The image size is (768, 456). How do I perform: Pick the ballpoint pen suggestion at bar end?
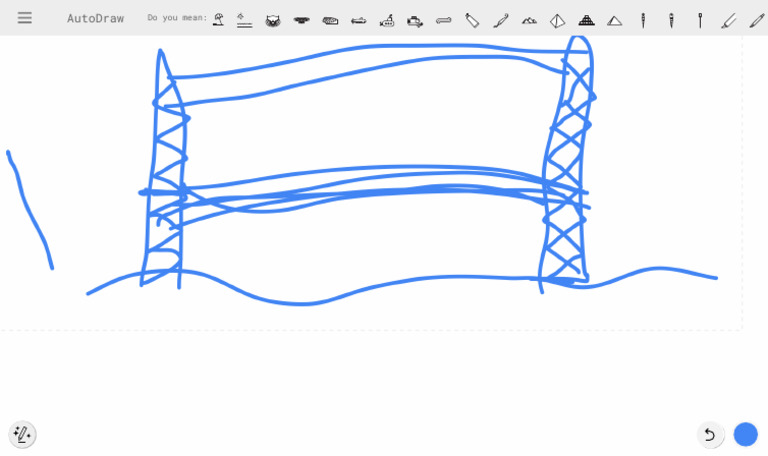757,21
